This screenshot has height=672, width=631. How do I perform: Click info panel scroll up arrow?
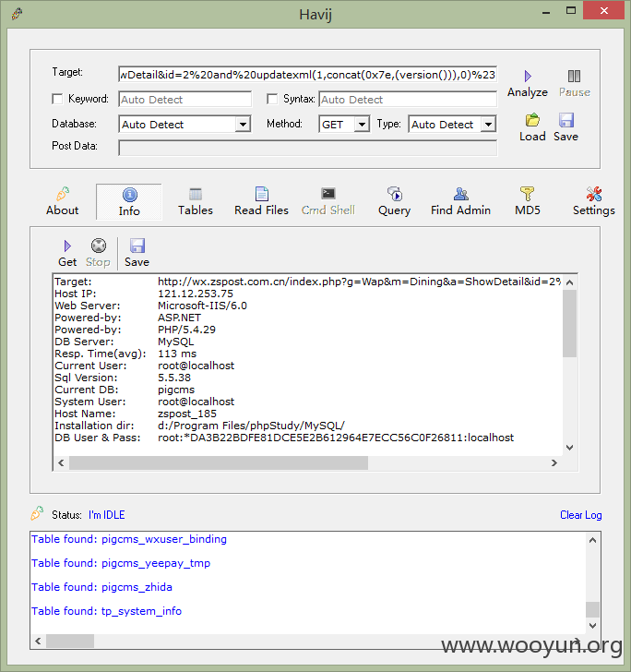click(570, 282)
